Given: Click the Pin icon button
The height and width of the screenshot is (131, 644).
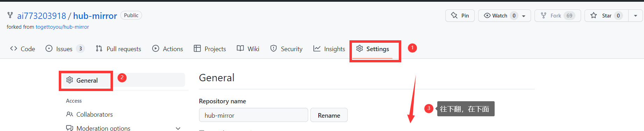Looking at the screenshot, I should pos(454,15).
